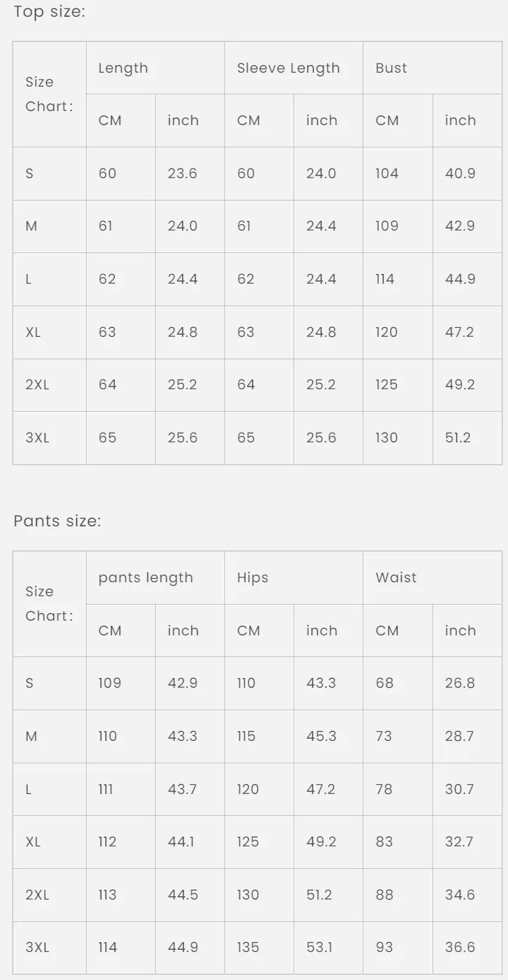Click the 23.6 inch length value for size S
This screenshot has width=508, height=980.
[x=182, y=173]
